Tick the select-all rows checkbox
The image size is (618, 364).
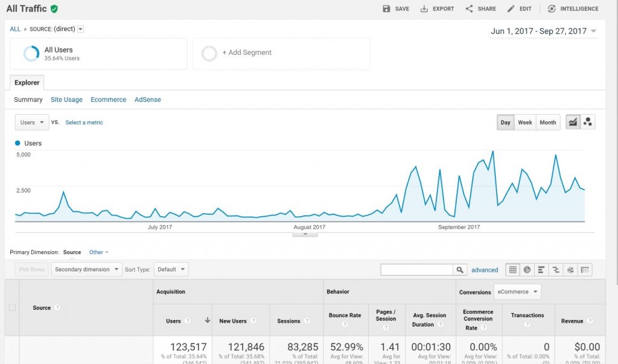point(12,308)
